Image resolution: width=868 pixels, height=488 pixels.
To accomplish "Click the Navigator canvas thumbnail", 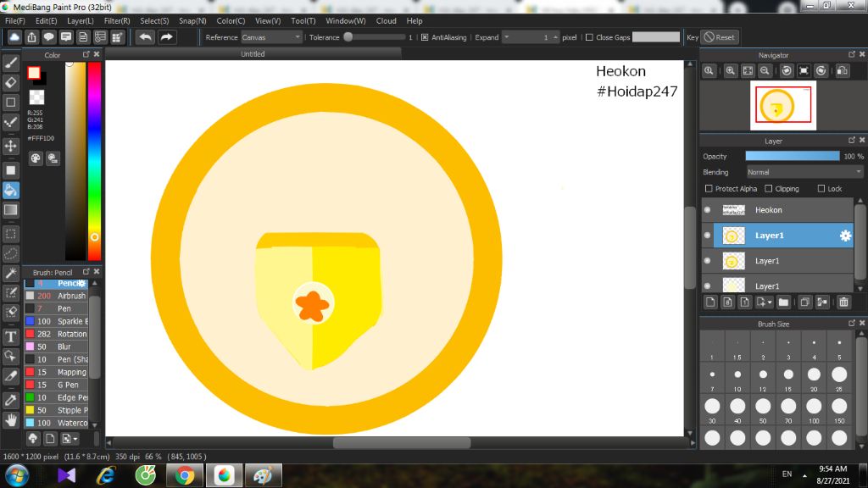I will point(782,106).
